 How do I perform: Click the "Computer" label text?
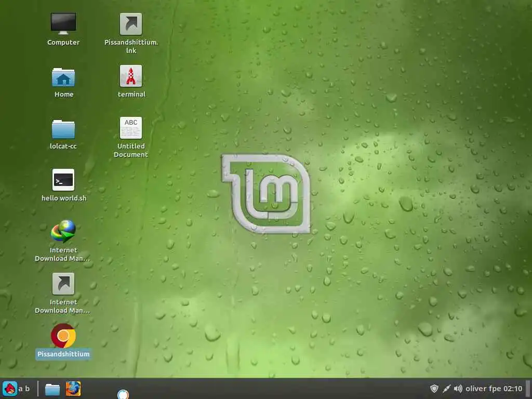pyautogui.click(x=63, y=43)
